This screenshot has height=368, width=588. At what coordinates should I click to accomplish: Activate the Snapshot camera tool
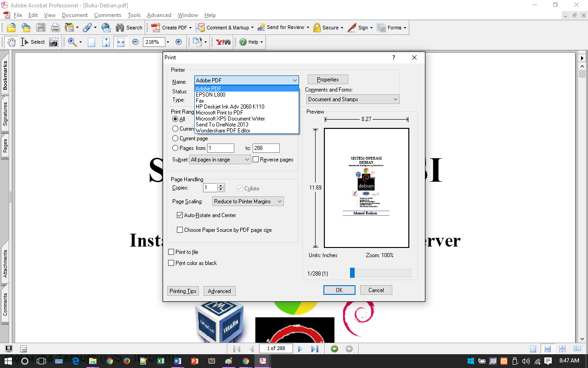tap(54, 42)
